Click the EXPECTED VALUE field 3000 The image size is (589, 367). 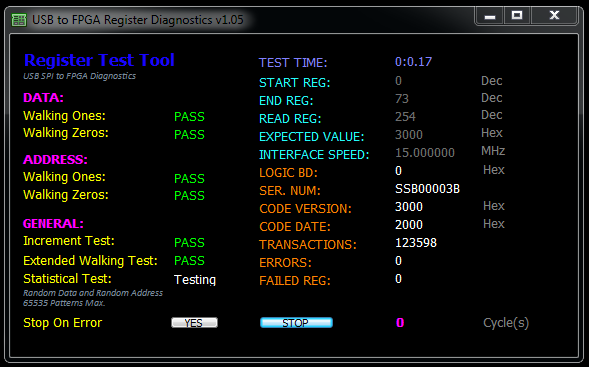[409, 134]
